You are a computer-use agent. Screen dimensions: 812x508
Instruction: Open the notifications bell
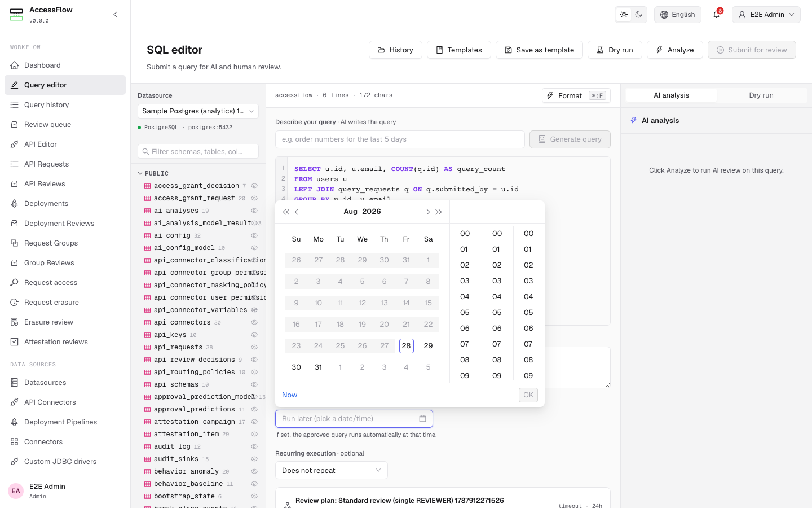point(716,15)
